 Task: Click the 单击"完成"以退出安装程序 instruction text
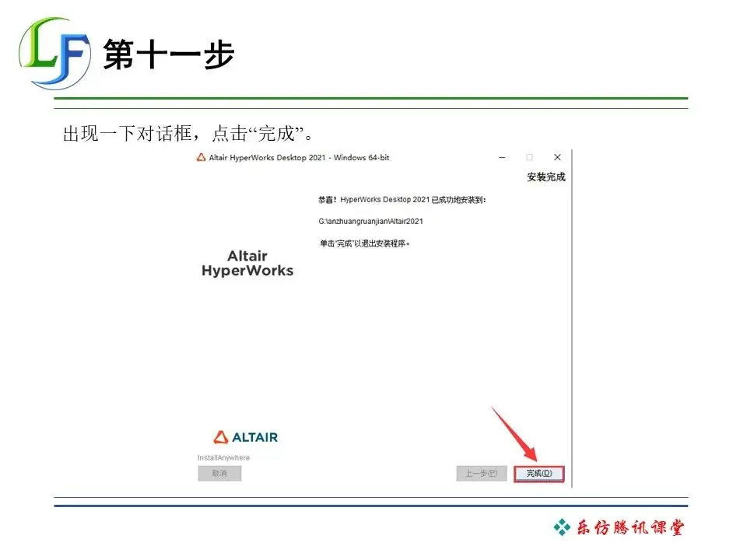[x=364, y=243]
